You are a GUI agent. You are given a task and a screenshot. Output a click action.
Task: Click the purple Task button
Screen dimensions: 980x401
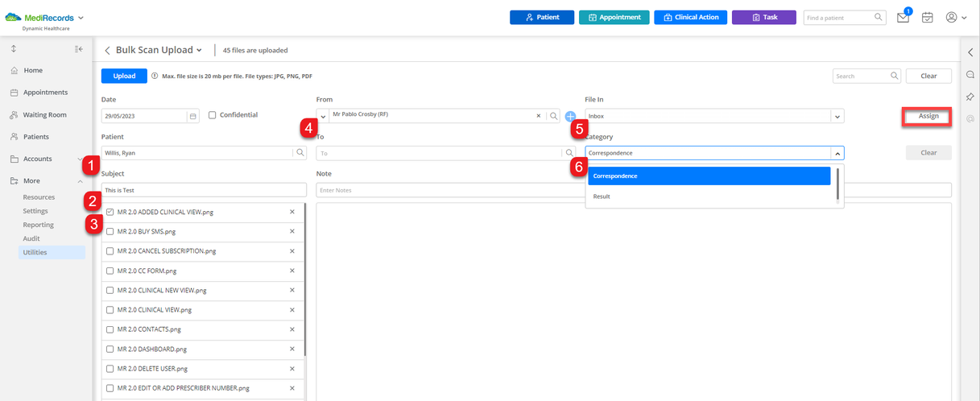coord(764,17)
